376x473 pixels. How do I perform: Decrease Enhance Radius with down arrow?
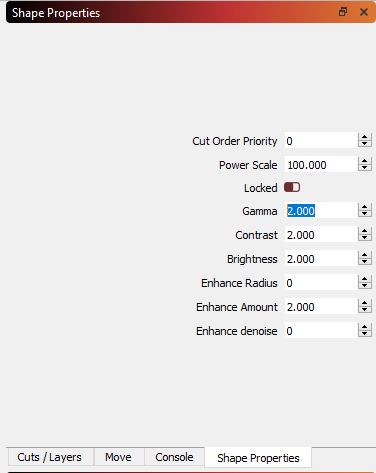365,286
